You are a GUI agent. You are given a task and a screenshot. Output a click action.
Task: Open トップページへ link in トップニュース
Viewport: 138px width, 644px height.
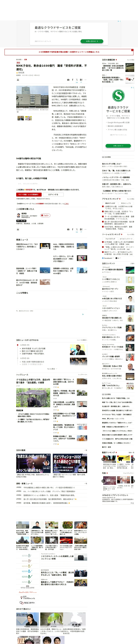pos(83,375)
